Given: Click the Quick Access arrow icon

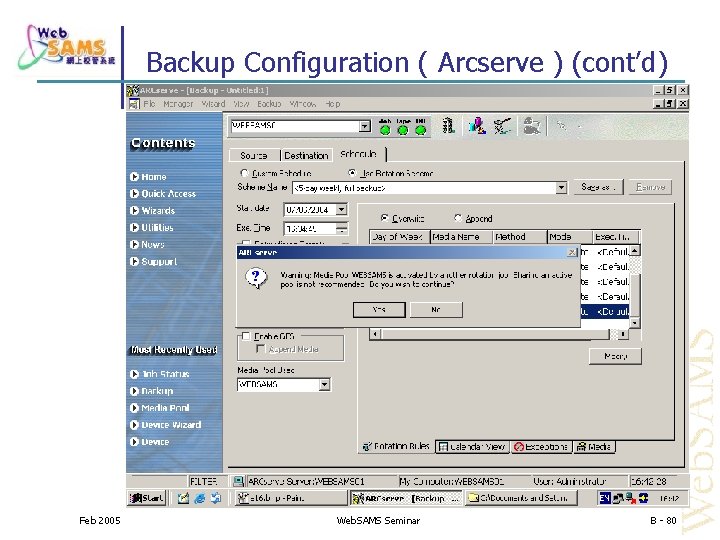Looking at the screenshot, I should (135, 194).
